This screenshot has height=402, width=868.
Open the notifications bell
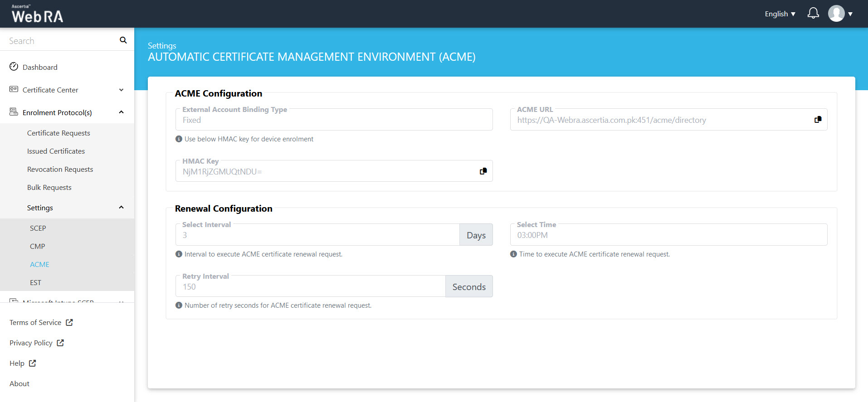[813, 14]
